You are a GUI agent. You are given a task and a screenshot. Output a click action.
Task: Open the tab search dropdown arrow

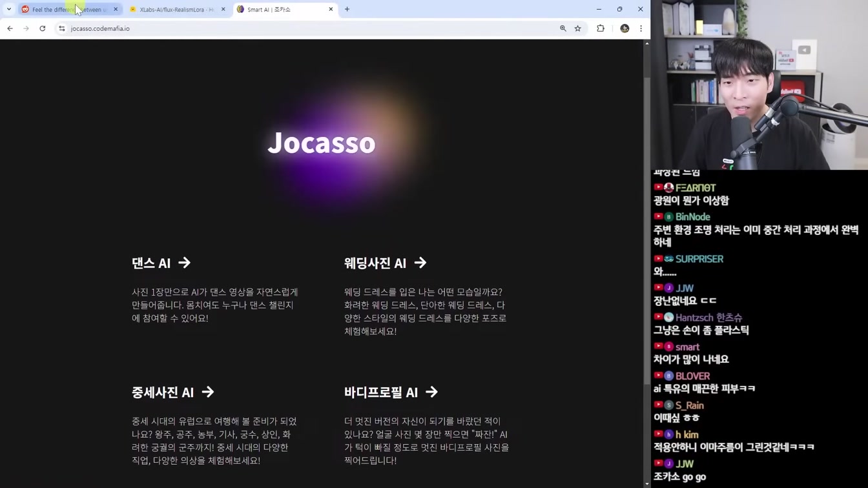(x=9, y=10)
